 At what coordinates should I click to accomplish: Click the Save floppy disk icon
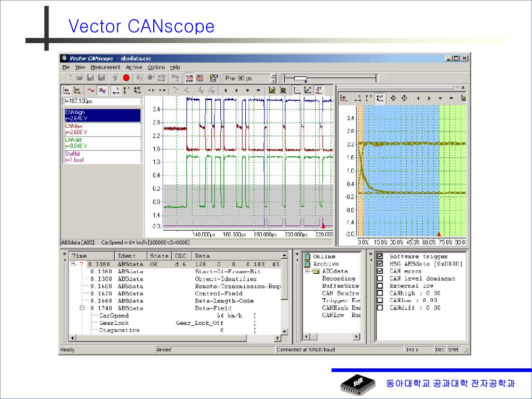[x=90, y=78]
